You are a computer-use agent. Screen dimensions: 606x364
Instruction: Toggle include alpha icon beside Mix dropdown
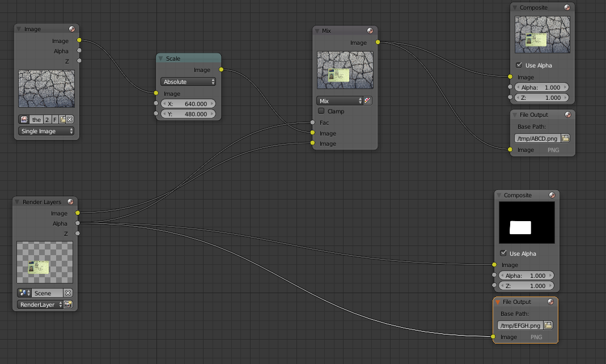tap(367, 101)
